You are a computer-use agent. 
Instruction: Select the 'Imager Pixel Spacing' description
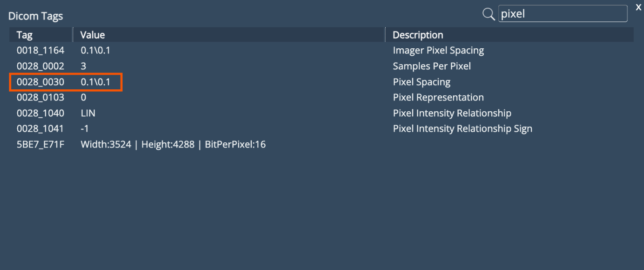pos(438,50)
